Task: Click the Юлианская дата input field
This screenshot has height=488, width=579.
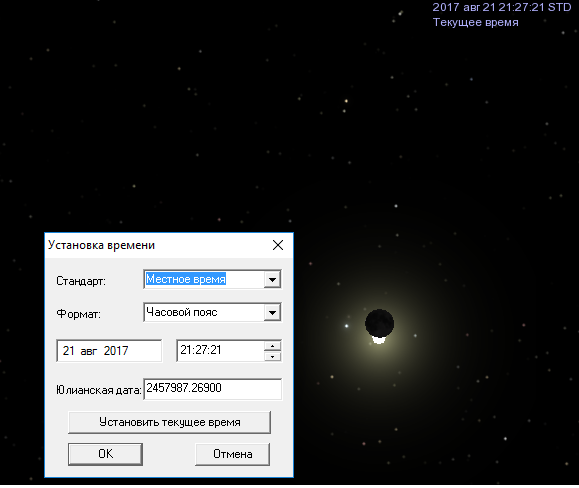Action: point(212,389)
